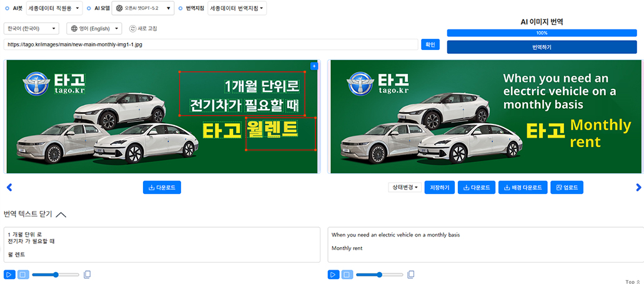The height and width of the screenshot is (284, 644).
Task: Click the blue plus icon on source image
Action: point(314,66)
